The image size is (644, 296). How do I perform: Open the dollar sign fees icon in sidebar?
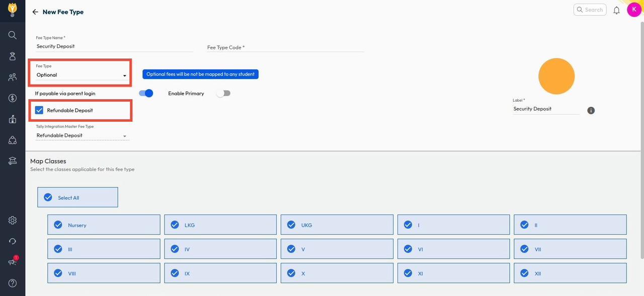pos(13,98)
